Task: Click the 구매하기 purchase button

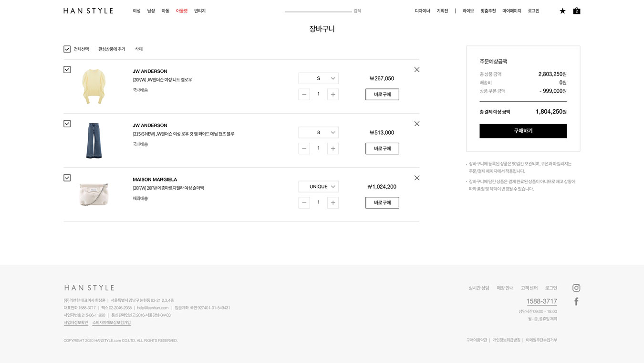Action: [523, 131]
